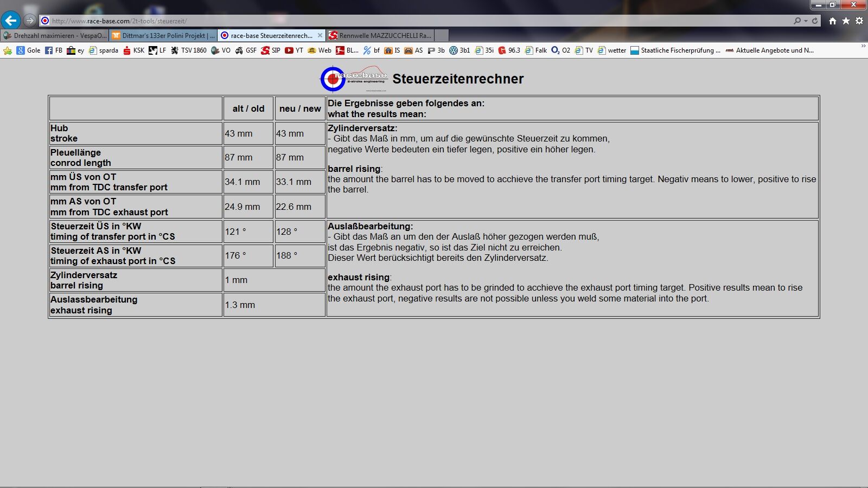Close the race-base Steuerzeitenrechner tab
Viewport: 868px width, 488px height.
tap(320, 36)
